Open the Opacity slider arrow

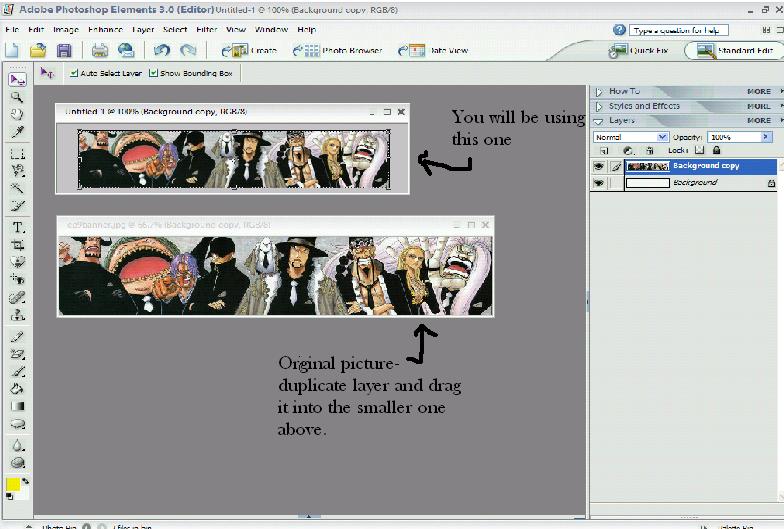(766, 136)
